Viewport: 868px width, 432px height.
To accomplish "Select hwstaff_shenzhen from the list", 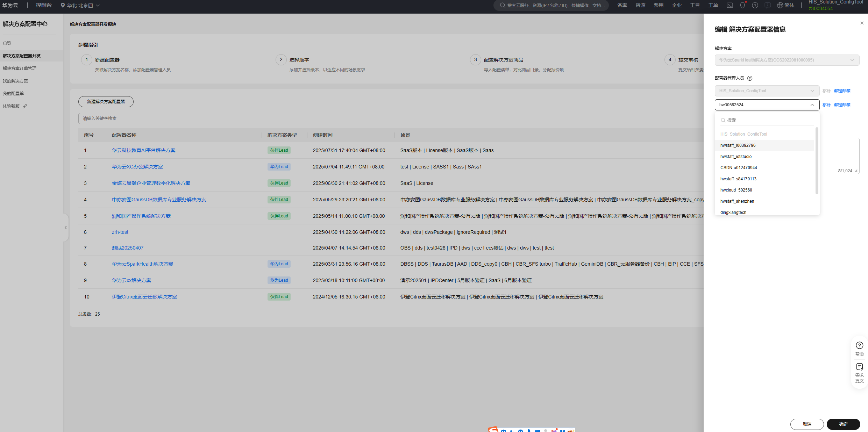I will pyautogui.click(x=764, y=201).
